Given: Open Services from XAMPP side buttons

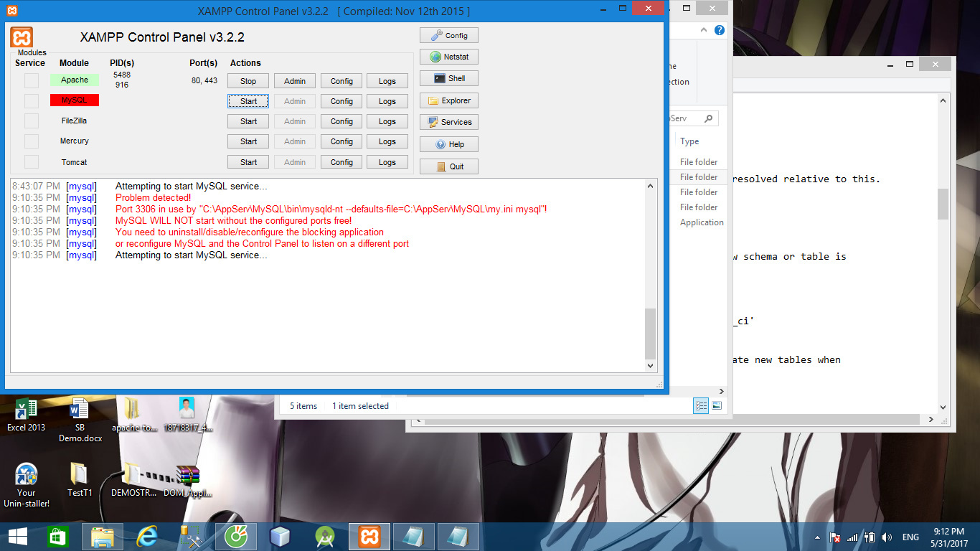Looking at the screenshot, I should tap(449, 122).
